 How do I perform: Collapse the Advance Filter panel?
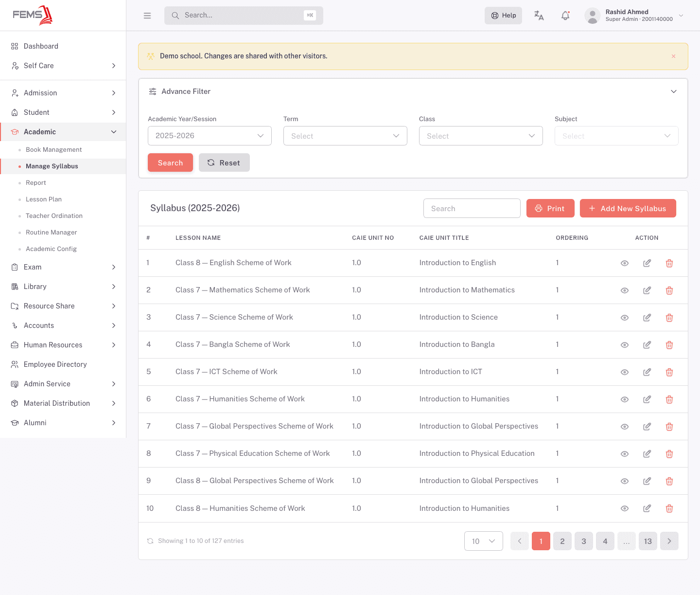674,91
